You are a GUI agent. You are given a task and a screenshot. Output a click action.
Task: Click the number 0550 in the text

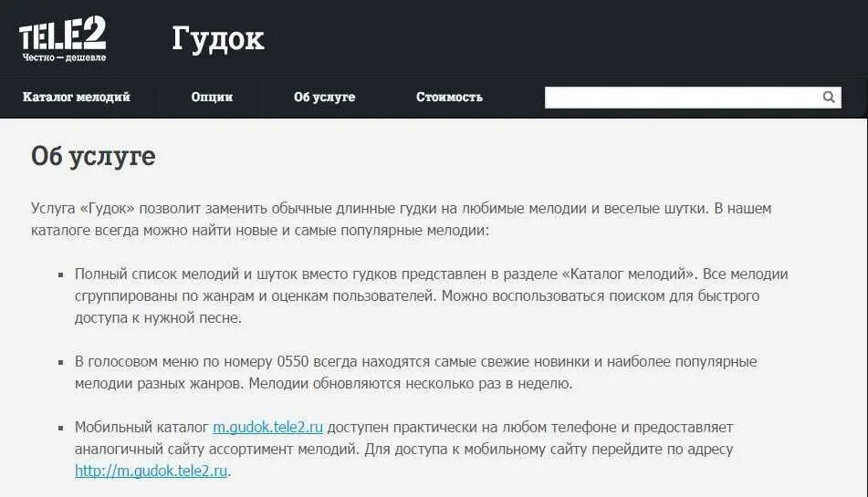[x=292, y=362]
